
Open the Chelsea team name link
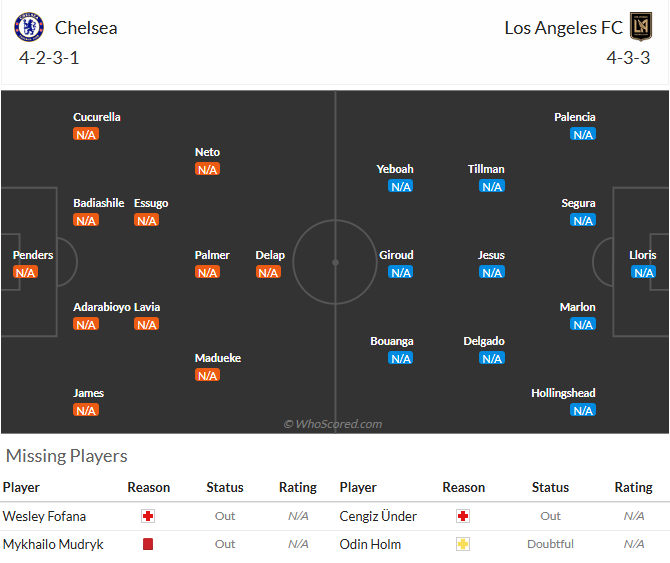pyautogui.click(x=86, y=28)
